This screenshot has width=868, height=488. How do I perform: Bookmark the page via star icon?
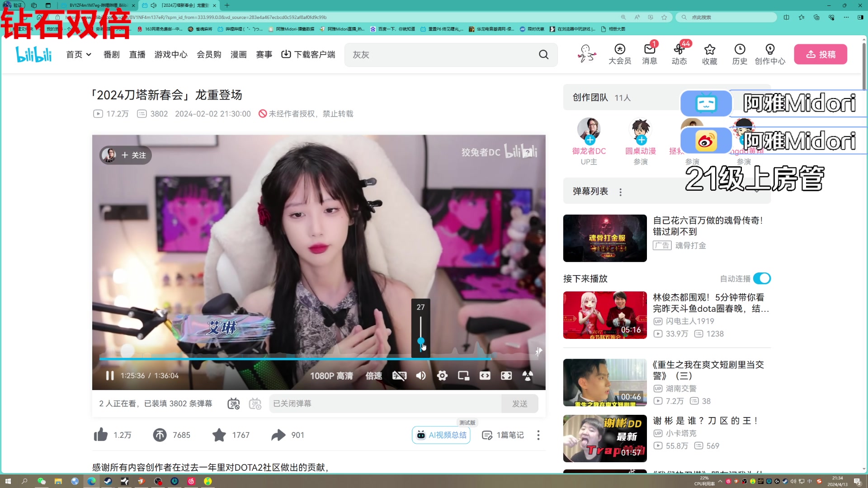coord(664,17)
